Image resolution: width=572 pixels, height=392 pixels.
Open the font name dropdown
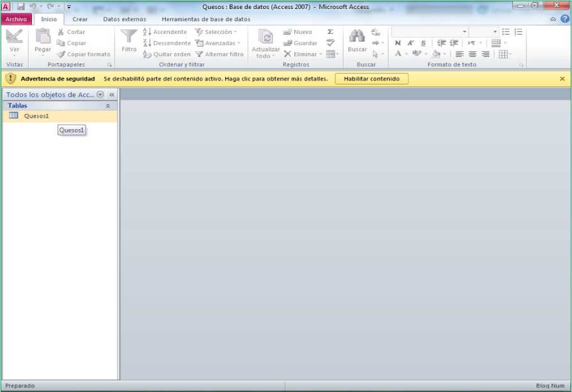[465, 32]
